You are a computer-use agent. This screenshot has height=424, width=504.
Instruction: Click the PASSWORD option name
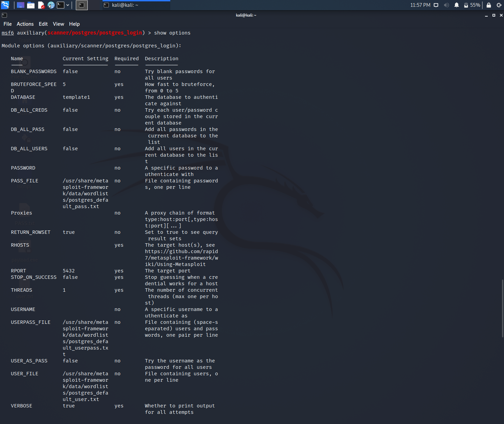tap(23, 168)
